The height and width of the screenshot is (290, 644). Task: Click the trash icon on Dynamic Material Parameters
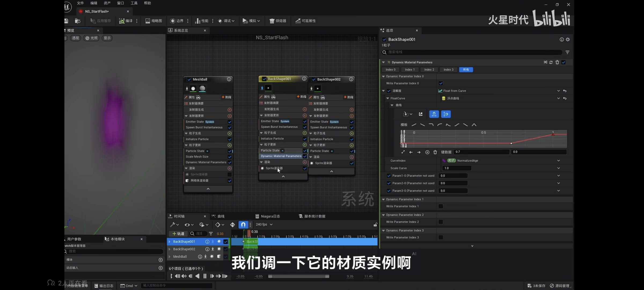[557, 62]
